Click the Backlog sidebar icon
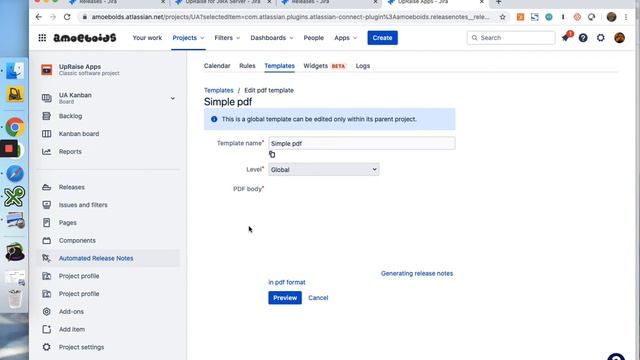Image resolution: width=640 pixels, height=360 pixels. [47, 116]
